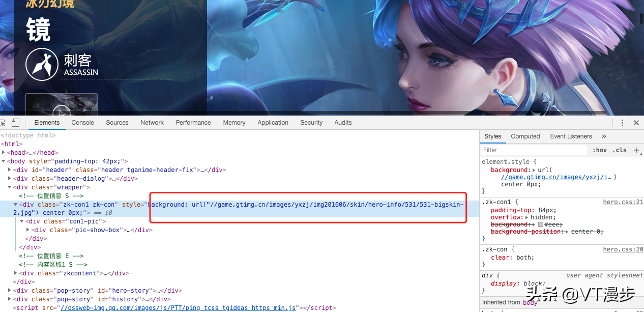644x312 pixels.
Task: Open the DevTools customize kebab menu
Action: pos(622,123)
